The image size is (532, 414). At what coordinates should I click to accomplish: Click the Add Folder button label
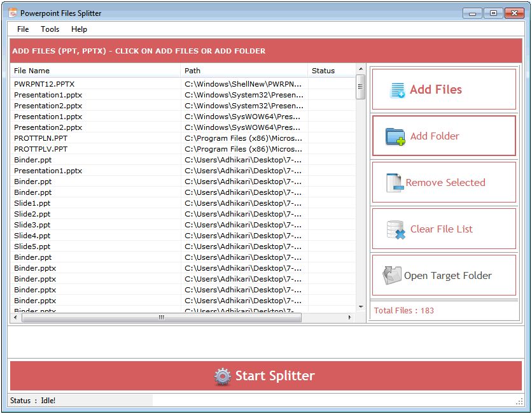tap(435, 136)
